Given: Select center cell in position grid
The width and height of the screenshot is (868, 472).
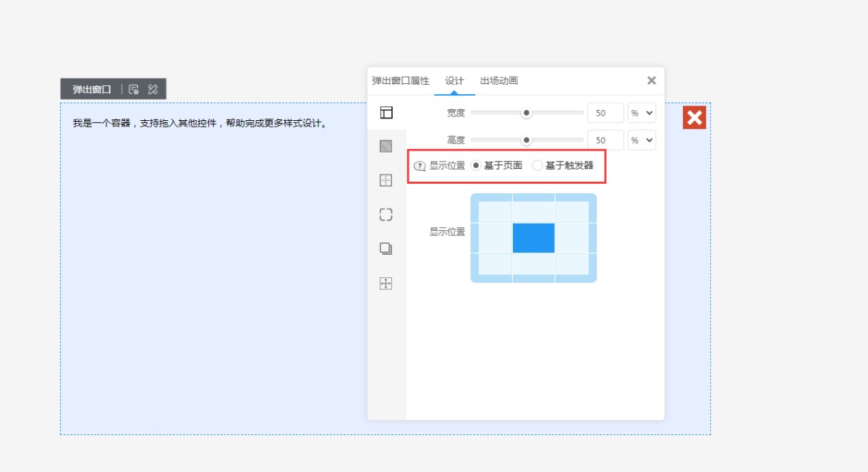Looking at the screenshot, I should point(534,238).
